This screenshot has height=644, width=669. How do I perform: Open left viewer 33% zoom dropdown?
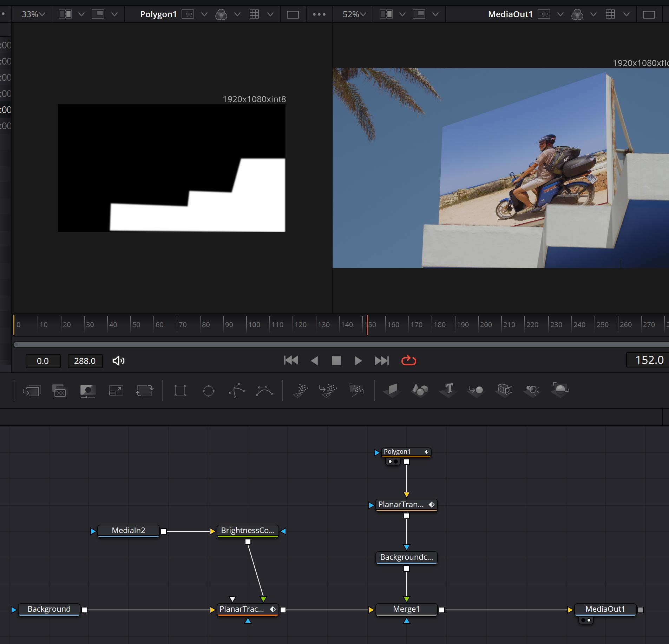pos(33,14)
